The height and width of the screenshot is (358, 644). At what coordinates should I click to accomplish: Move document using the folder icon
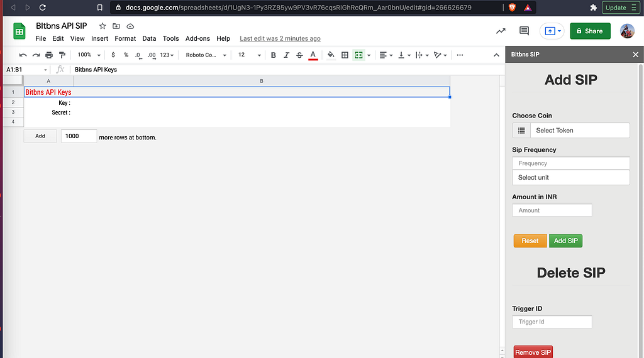[x=116, y=26]
